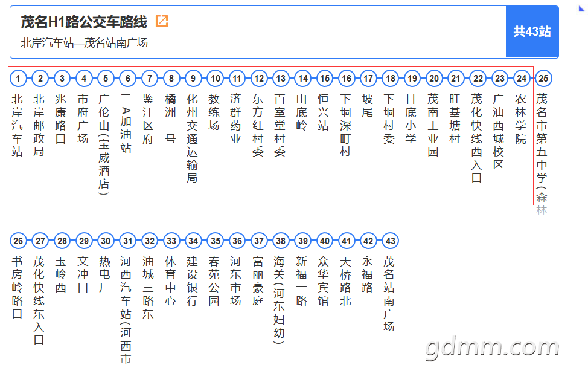The height and width of the screenshot is (385, 588).
Task: Click the 化州交通运输局 stop name
Action: click(192, 138)
